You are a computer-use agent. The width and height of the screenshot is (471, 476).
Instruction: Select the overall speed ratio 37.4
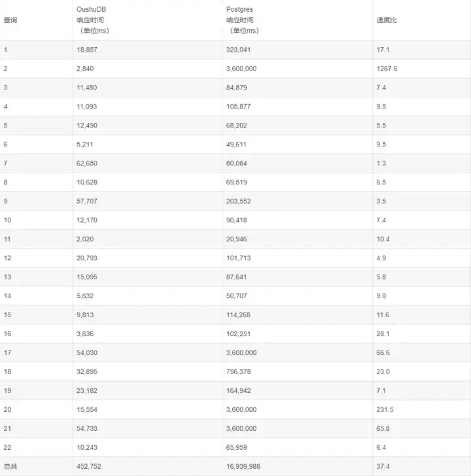pos(383,467)
